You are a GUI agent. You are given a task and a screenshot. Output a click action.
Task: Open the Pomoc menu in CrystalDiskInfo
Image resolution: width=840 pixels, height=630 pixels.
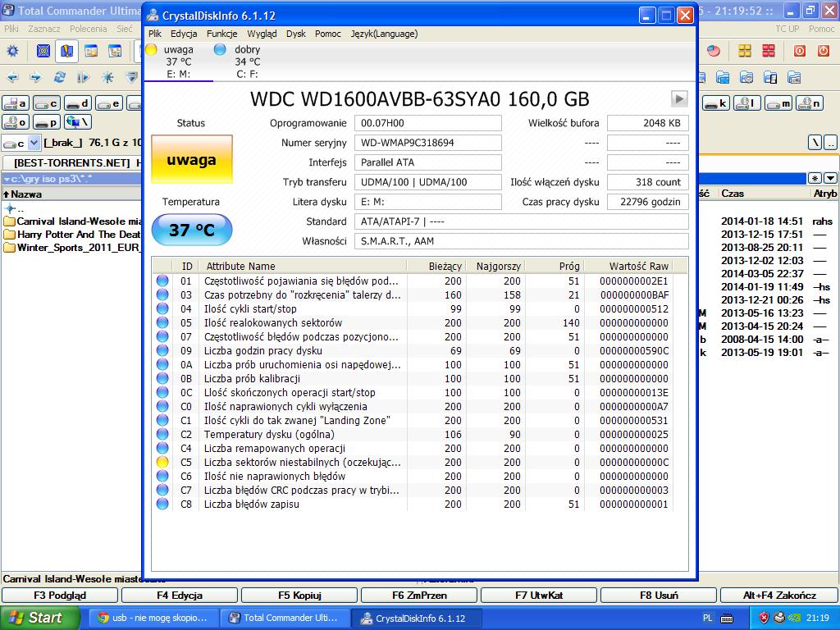click(x=328, y=34)
